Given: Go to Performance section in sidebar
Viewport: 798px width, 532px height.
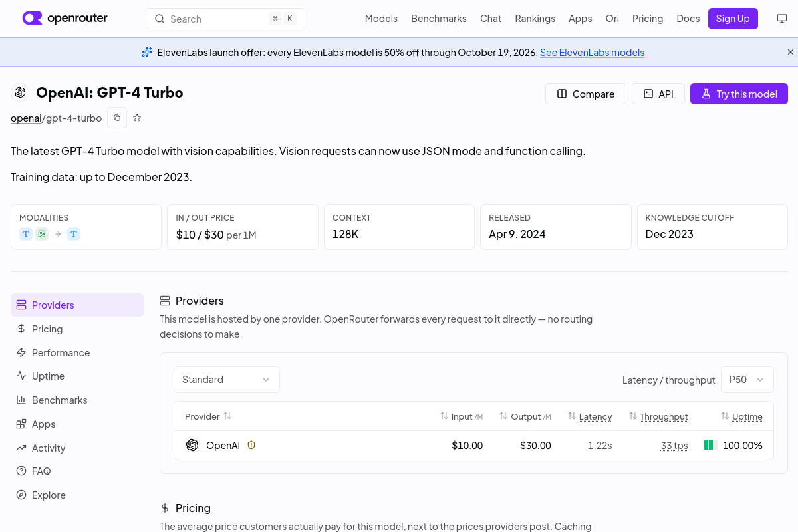Looking at the screenshot, I should [77, 352].
